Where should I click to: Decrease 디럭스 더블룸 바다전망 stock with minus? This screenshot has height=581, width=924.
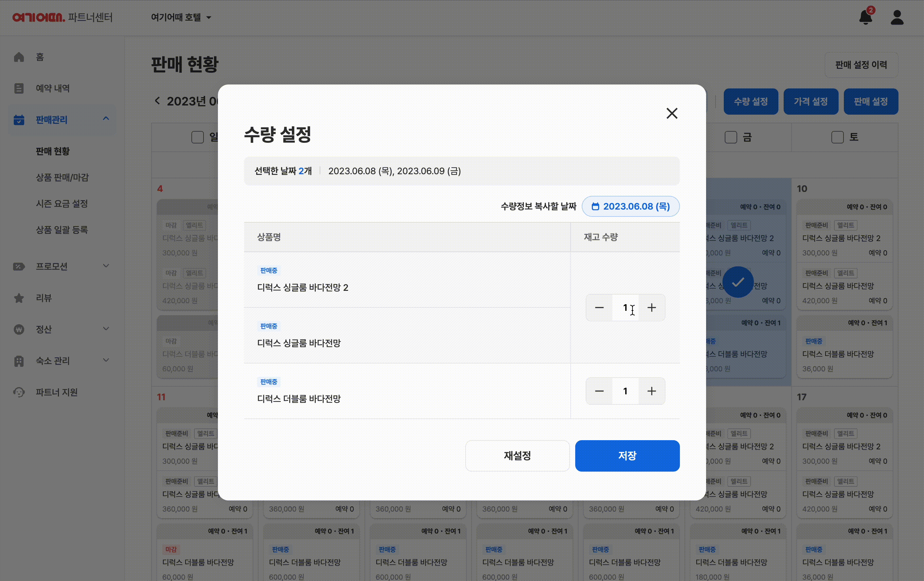[x=599, y=391]
